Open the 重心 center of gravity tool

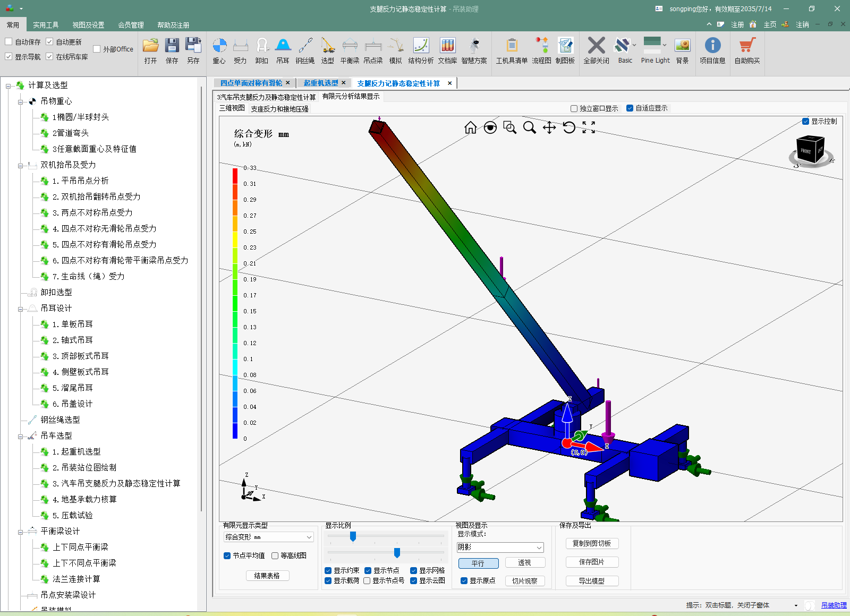(219, 51)
